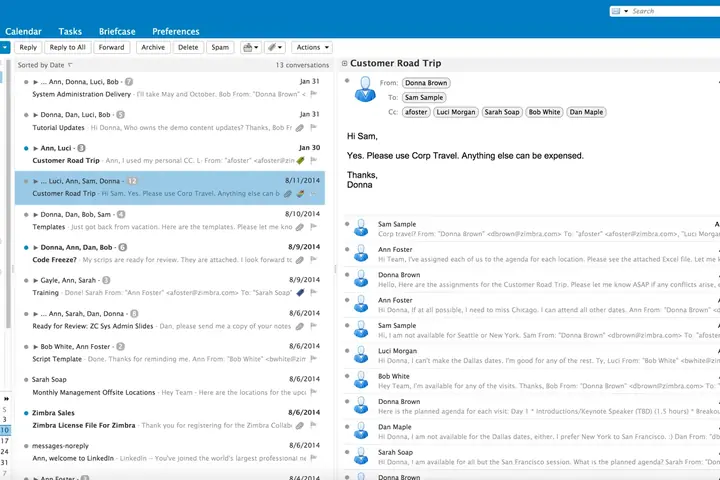
Task: Forward the selected message
Action: (112, 47)
